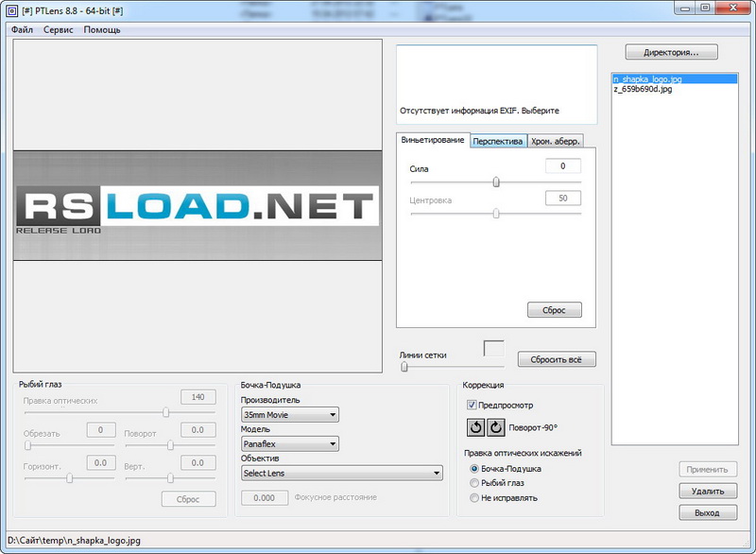Click the Линии сетки slider handle
Image resolution: width=756 pixels, height=554 pixels.
pos(404,367)
